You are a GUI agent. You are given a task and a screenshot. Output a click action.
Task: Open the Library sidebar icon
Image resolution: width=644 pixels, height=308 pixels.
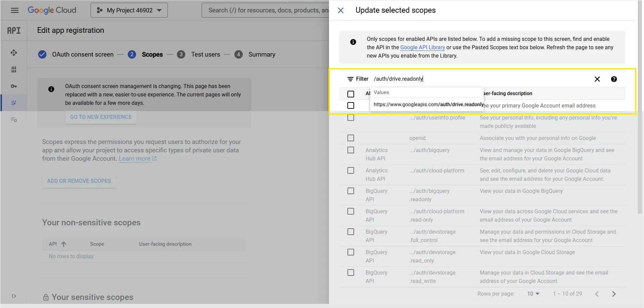coord(14,69)
